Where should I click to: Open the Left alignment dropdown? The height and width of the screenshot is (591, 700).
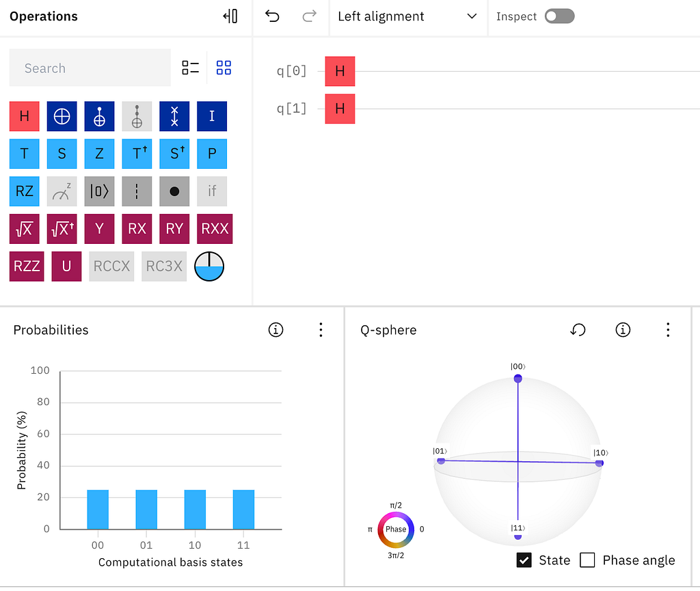tap(407, 16)
